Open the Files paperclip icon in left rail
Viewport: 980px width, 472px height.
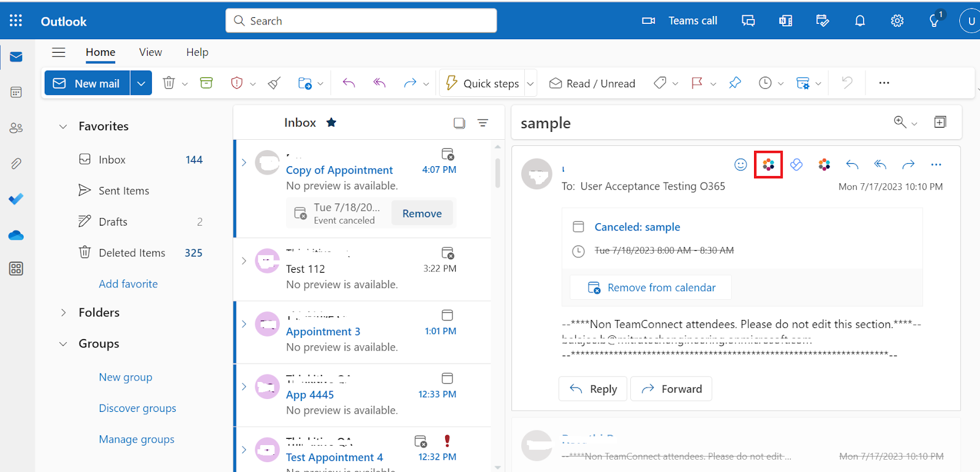tap(16, 163)
